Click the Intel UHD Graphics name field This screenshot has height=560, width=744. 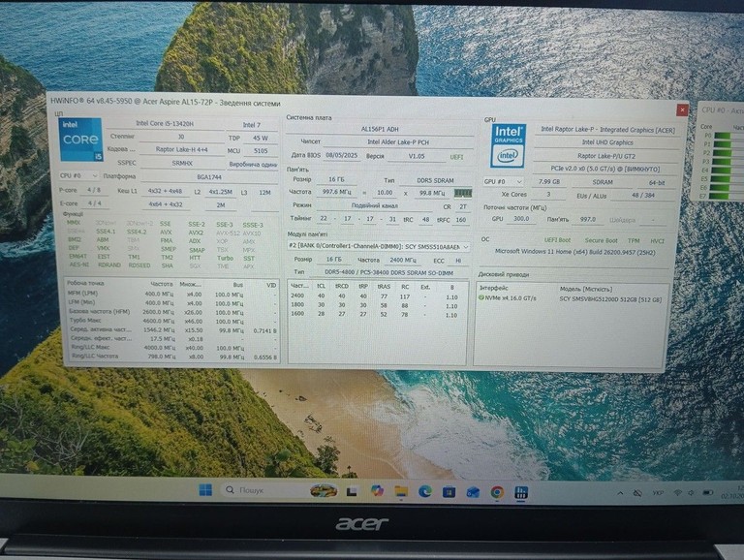click(x=606, y=142)
